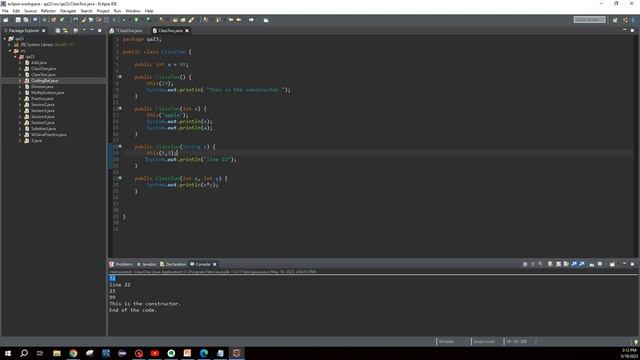Toggle Show Console on standard output
640x360 pixels.
click(574, 264)
